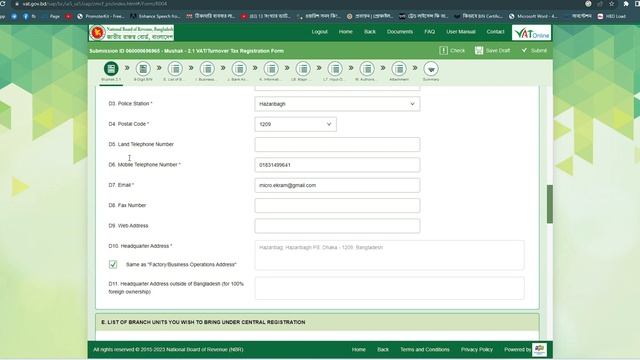Open the Privacy Policy link
Screen dimensions: 640x360
(477, 349)
